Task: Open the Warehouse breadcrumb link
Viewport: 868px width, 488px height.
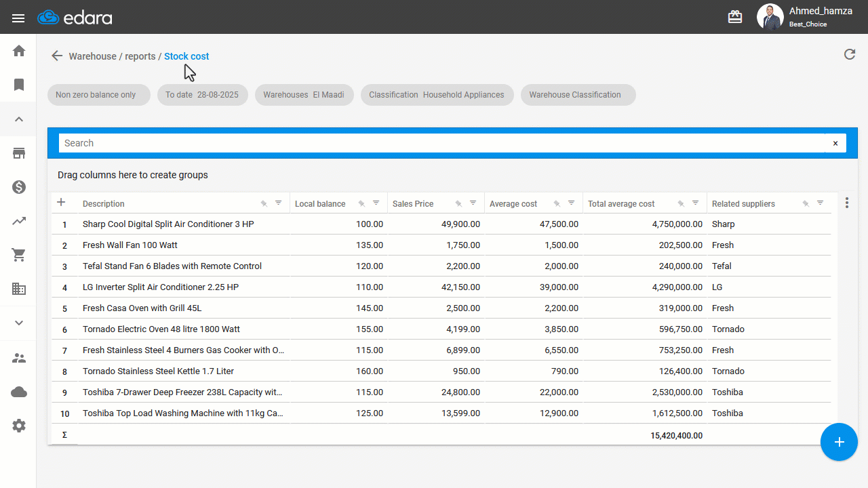Action: pos(93,56)
